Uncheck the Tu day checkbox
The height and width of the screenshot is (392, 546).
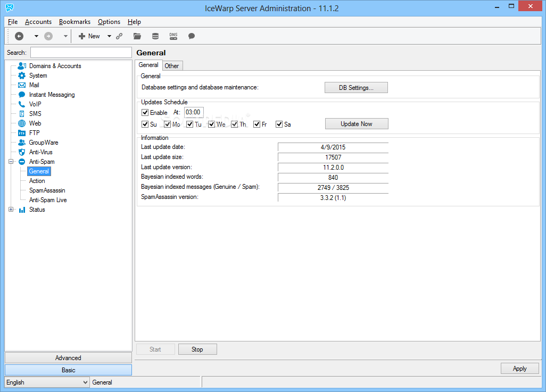(190, 124)
